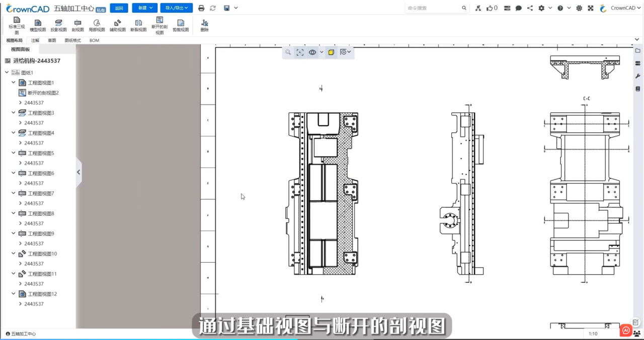Open the 导入/导出 import/export dropdown

(x=177, y=8)
